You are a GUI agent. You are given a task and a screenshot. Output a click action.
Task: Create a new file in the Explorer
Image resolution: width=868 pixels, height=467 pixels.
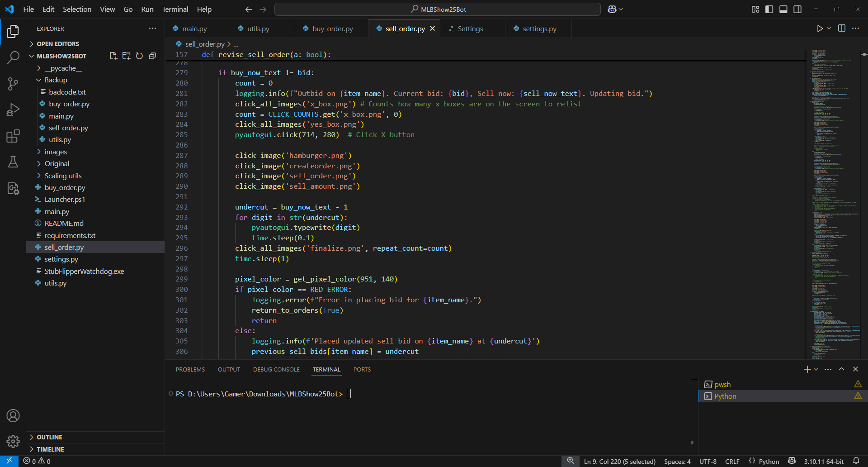point(113,56)
